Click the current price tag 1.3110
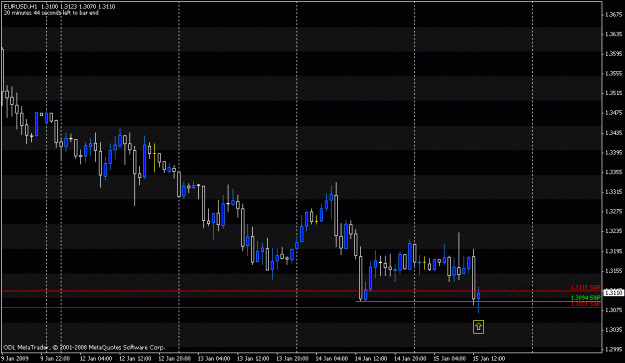The height and width of the screenshot is (363, 625). [x=613, y=293]
